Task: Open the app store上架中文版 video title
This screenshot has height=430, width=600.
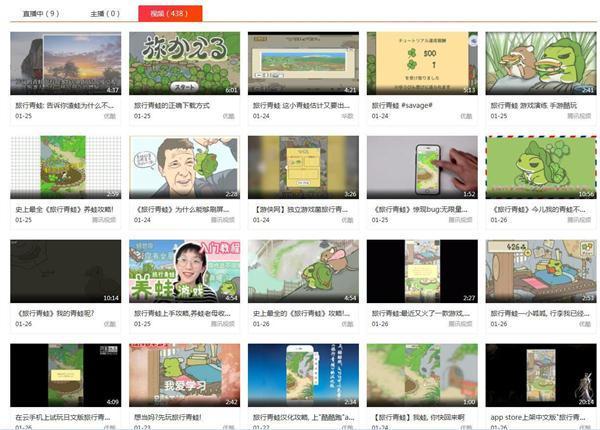Action: (538, 417)
